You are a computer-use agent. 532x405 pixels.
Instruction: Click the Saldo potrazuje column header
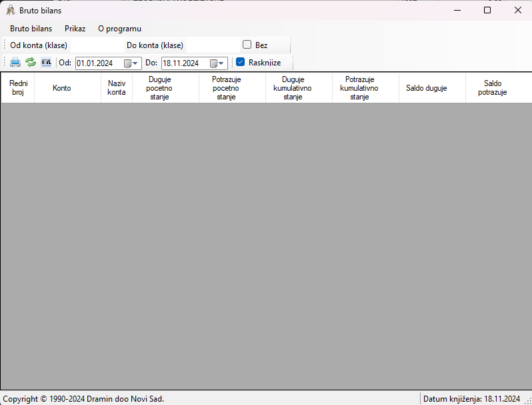pos(492,88)
